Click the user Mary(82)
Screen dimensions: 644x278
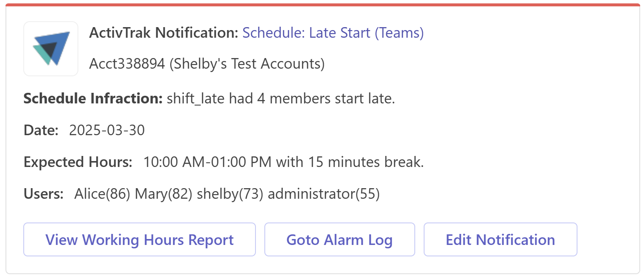tap(164, 195)
